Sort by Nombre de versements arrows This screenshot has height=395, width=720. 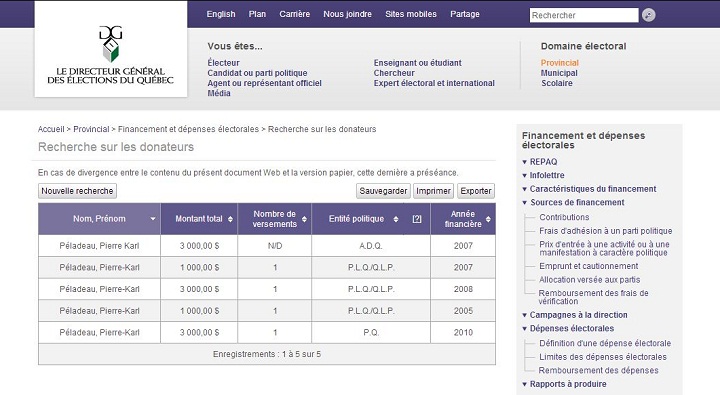(304, 219)
